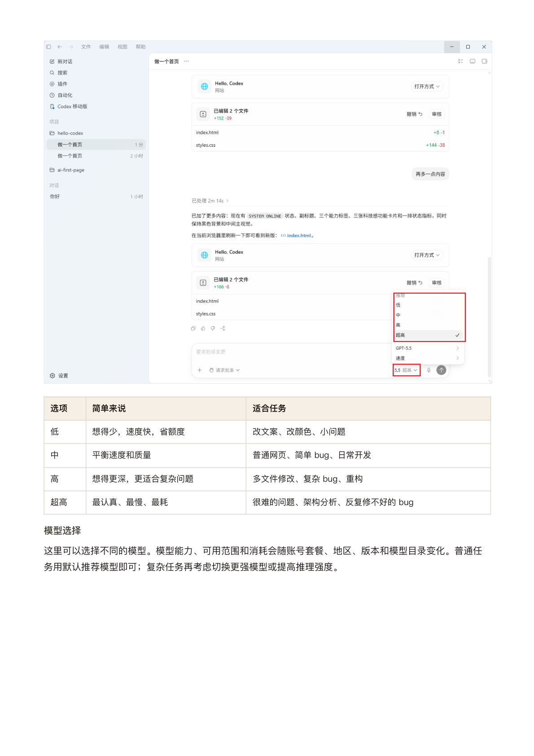This screenshot has width=534, height=756.
Task: Toggle the sidebar panel icon in the title bar
Action: [x=48, y=47]
